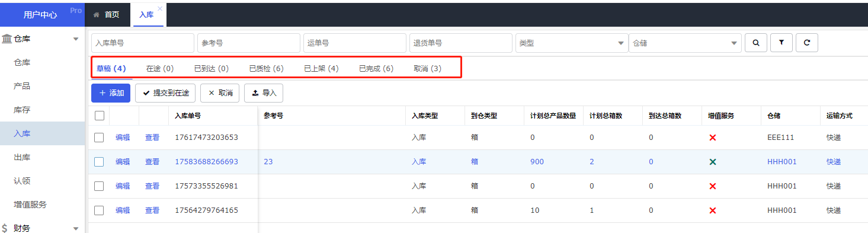Click the 取消 action button
This screenshot has width=868, height=233.
pos(220,93)
